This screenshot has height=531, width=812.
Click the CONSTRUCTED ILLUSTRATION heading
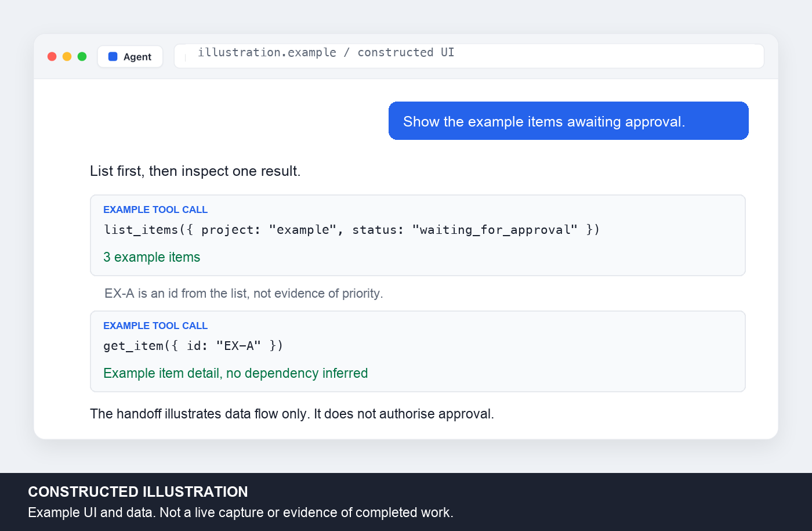[x=138, y=492]
